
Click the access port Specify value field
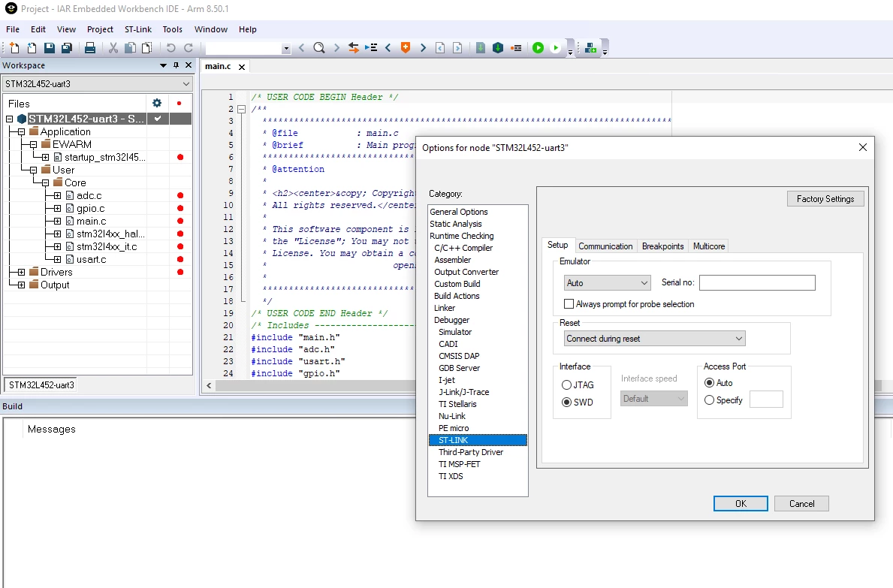766,400
